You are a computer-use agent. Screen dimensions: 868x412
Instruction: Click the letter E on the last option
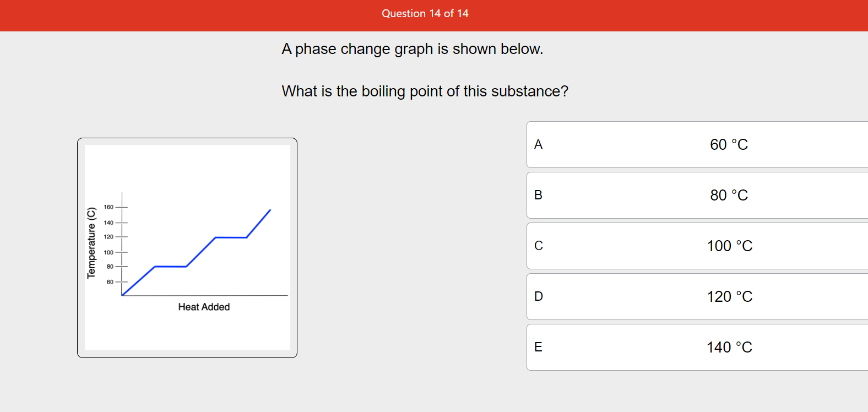(x=538, y=347)
